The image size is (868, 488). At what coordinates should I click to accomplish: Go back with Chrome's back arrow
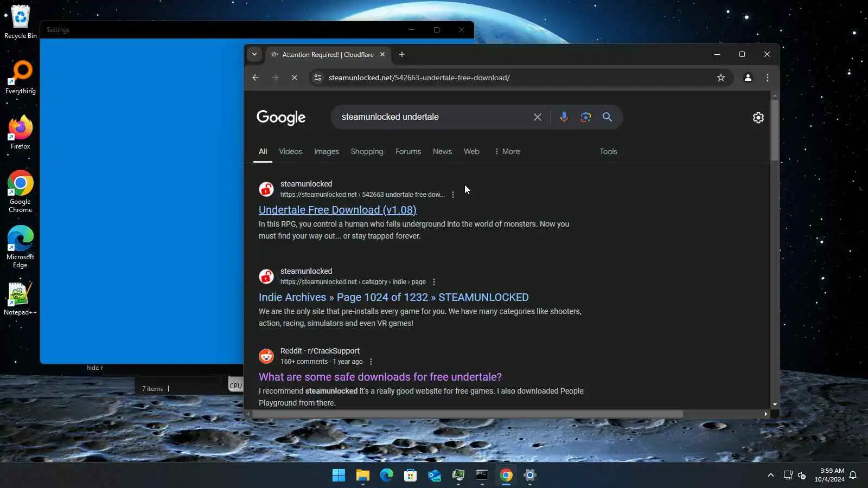[x=256, y=78]
